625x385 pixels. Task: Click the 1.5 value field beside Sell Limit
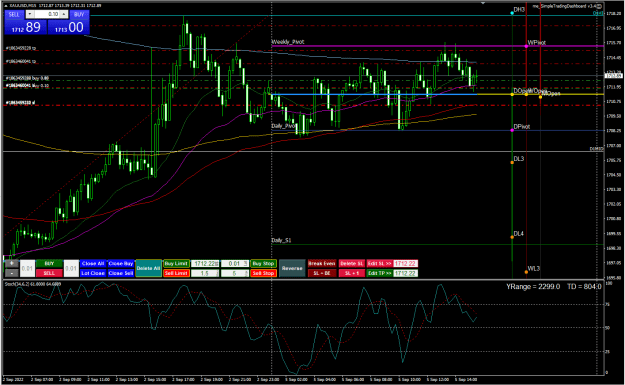pyautogui.click(x=205, y=273)
